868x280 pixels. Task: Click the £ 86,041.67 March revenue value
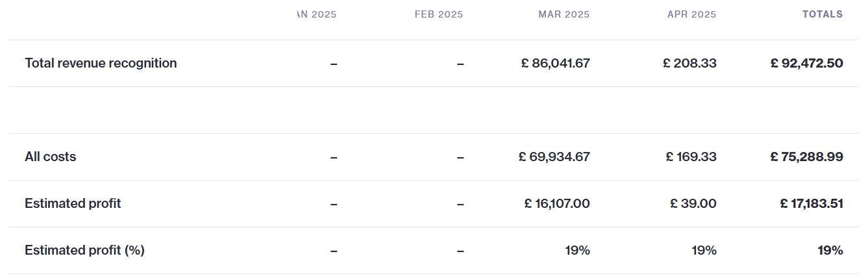pos(556,63)
